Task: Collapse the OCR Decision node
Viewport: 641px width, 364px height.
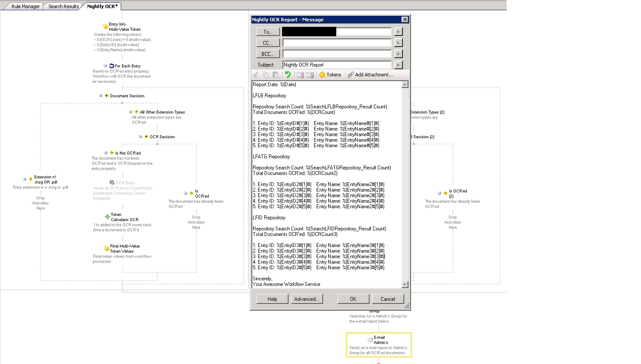Action: click(140, 137)
